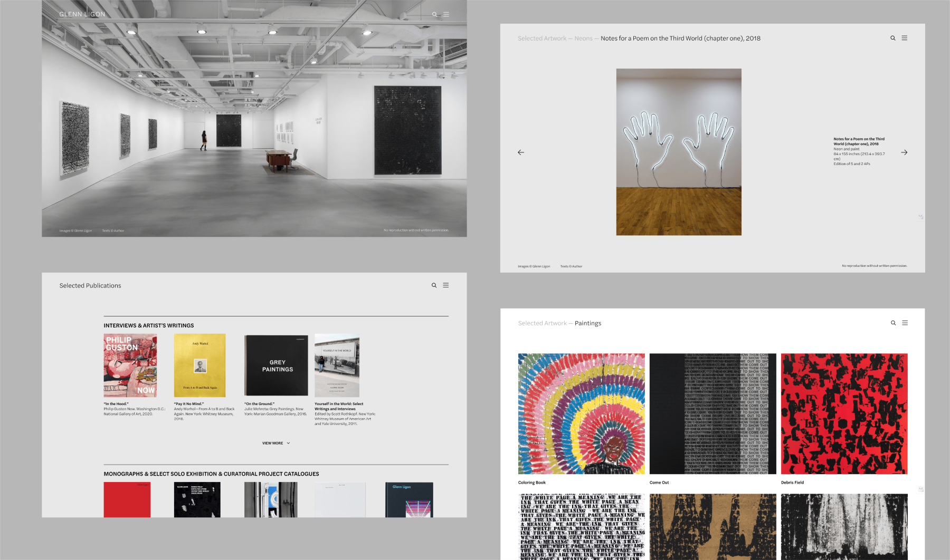
Task: Click the Glenn Ligon logo title
Action: 82,14
